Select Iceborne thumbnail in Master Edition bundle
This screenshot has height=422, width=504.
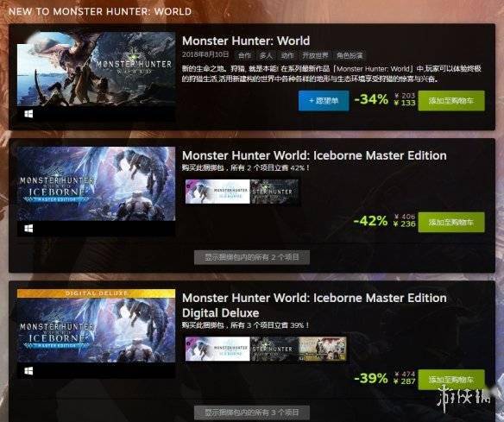tap(217, 192)
